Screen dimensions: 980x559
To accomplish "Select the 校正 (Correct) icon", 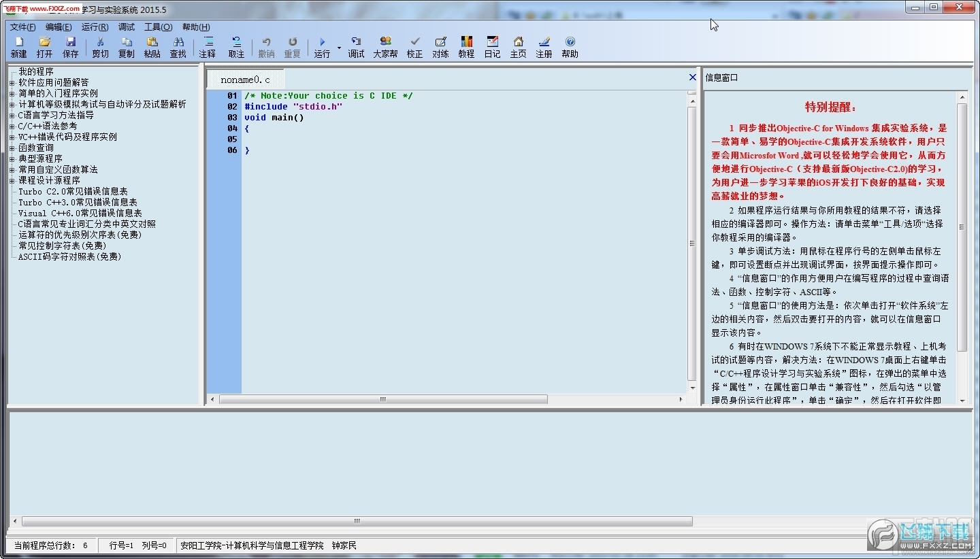I will coord(414,46).
